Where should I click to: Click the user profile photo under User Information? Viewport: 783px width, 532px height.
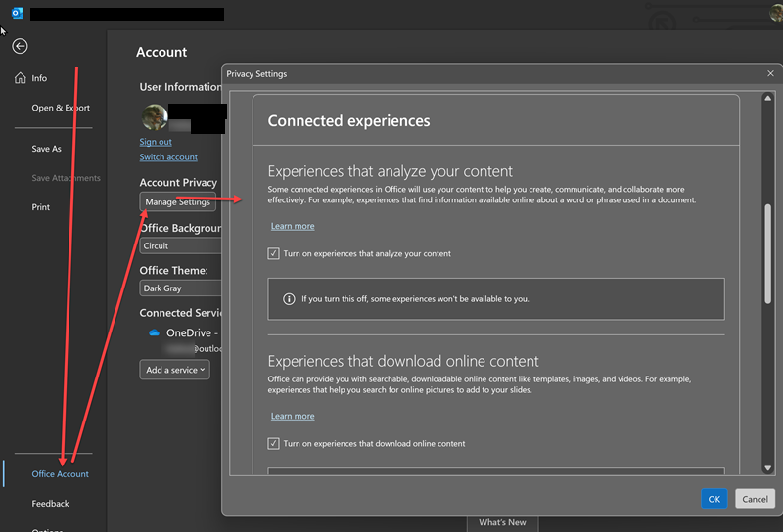point(155,117)
